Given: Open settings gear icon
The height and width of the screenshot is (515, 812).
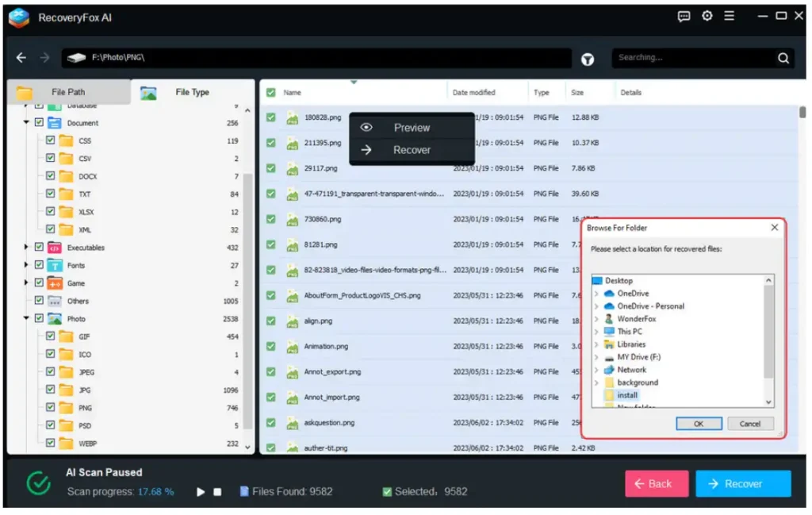Looking at the screenshot, I should coord(707,16).
